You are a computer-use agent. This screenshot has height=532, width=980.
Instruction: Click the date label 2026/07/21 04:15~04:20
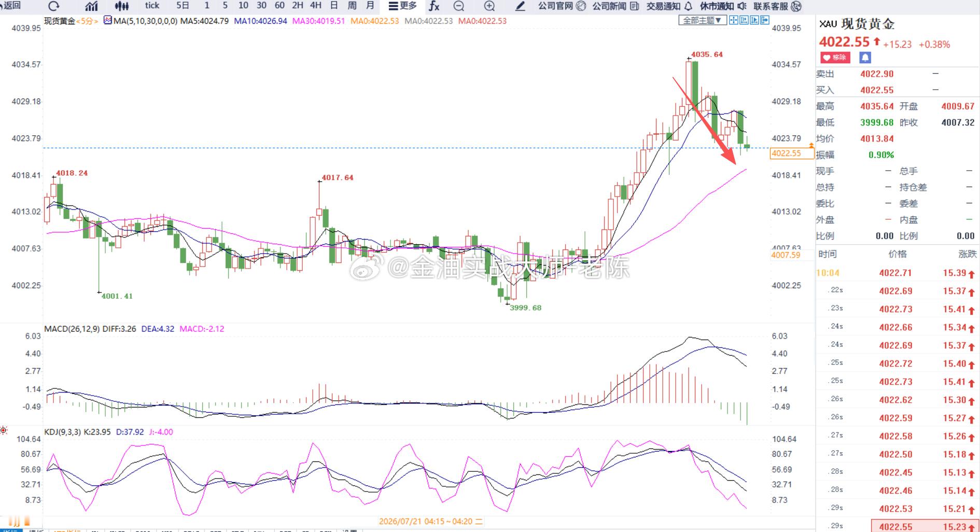(x=431, y=522)
